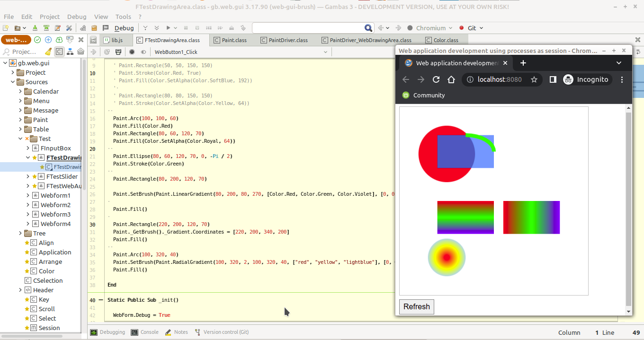Open the Git dropdown in toolbar
This screenshot has height=340, width=644.
click(472, 28)
